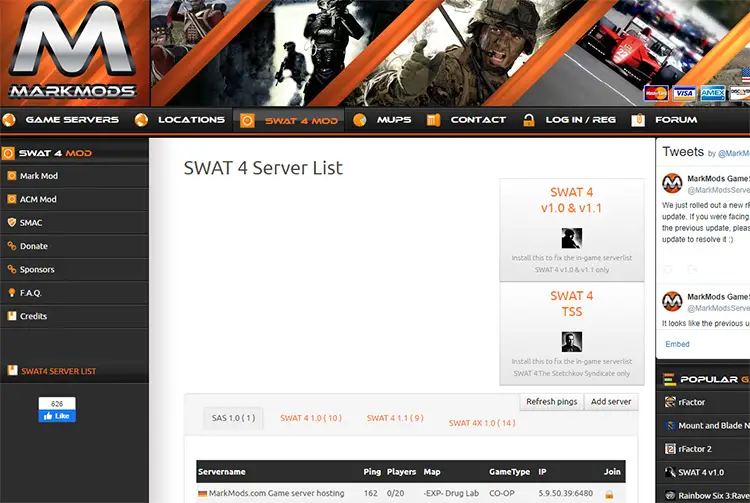The image size is (750, 503).
Task: Open Log In / Reg page
Action: [581, 120]
